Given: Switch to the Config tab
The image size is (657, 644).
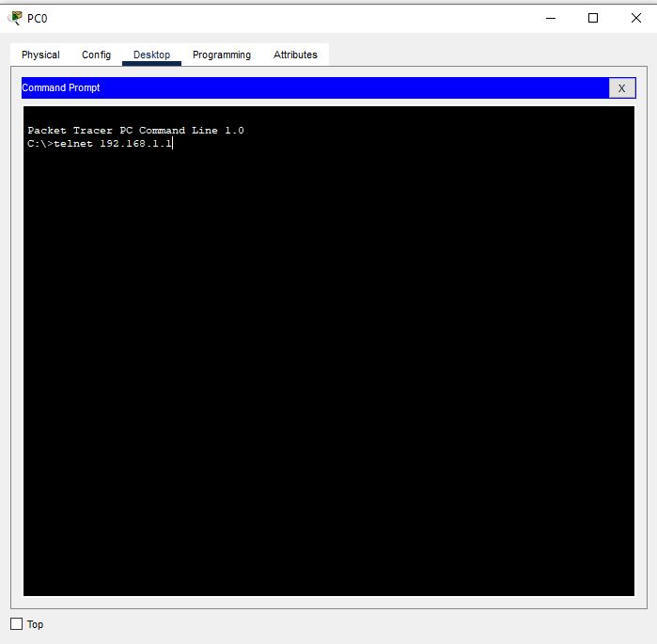Looking at the screenshot, I should tap(97, 55).
